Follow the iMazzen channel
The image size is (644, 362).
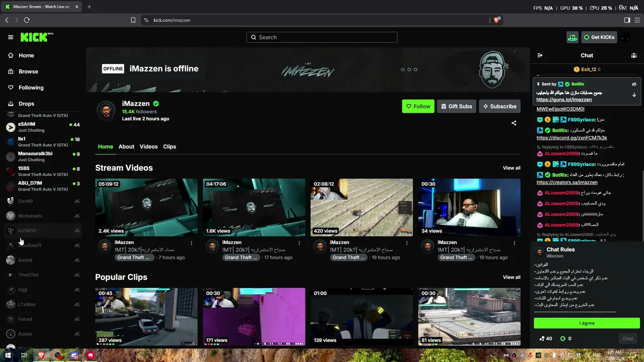pos(418,106)
